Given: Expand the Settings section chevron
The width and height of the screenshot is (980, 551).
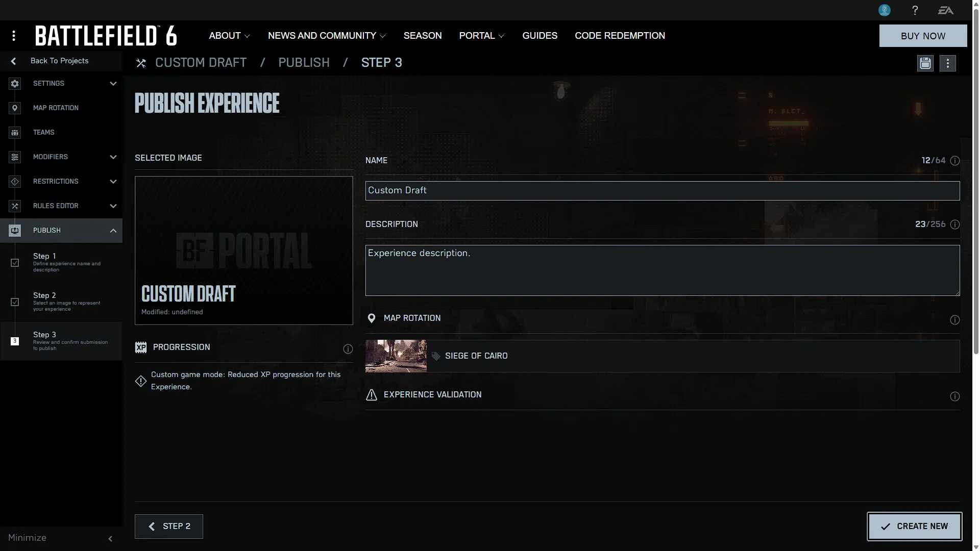Looking at the screenshot, I should click(113, 84).
